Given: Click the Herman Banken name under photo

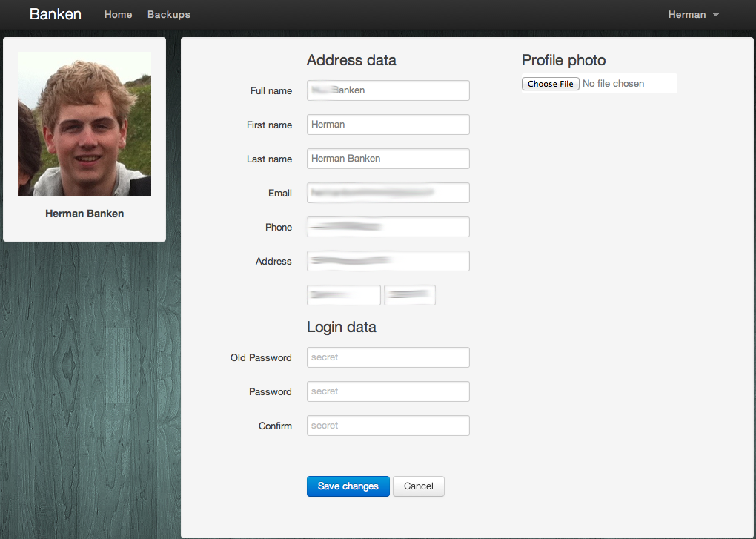Looking at the screenshot, I should (84, 214).
